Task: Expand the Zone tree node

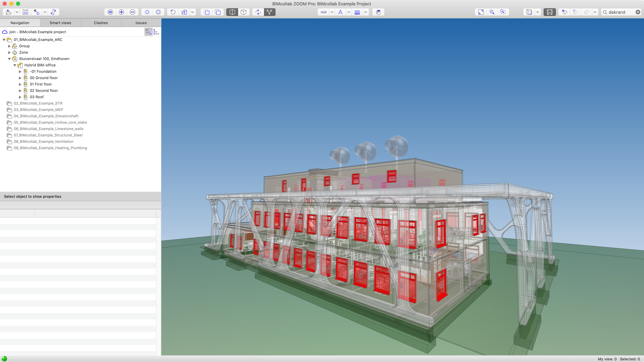Action: 9,52
